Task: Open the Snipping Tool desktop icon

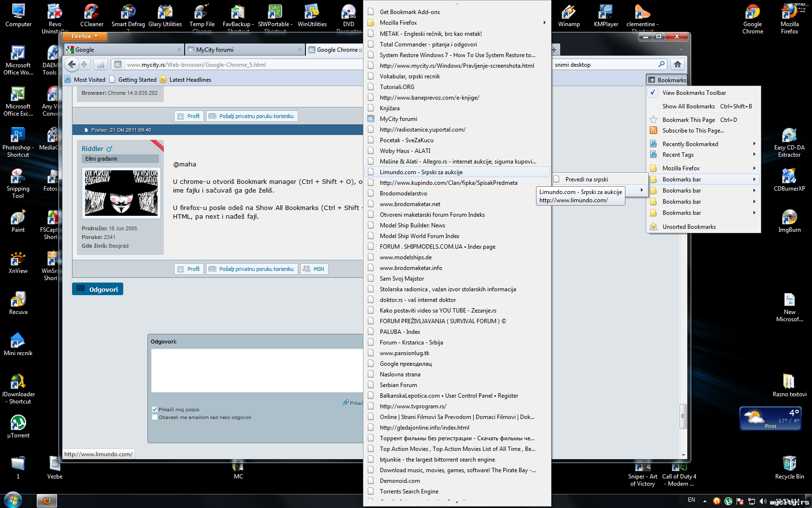Action: pos(18,184)
